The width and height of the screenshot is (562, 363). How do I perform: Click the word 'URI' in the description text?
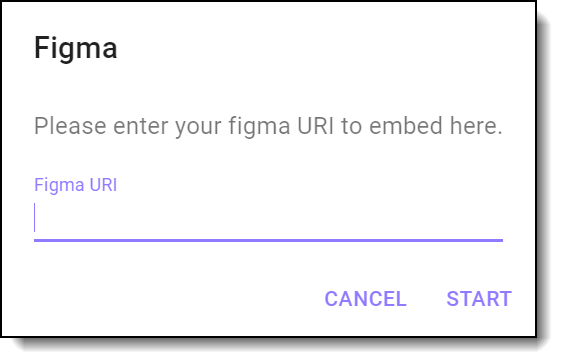(x=315, y=126)
